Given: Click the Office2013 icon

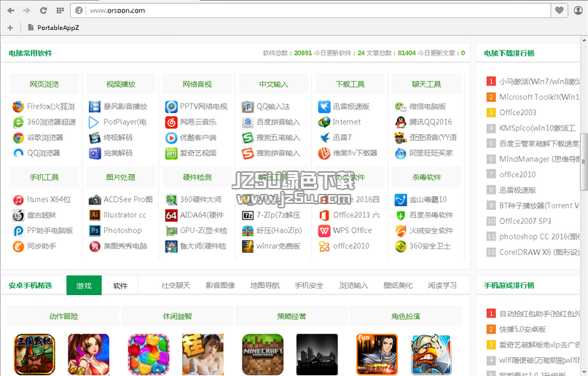Looking at the screenshot, I should (x=324, y=215).
